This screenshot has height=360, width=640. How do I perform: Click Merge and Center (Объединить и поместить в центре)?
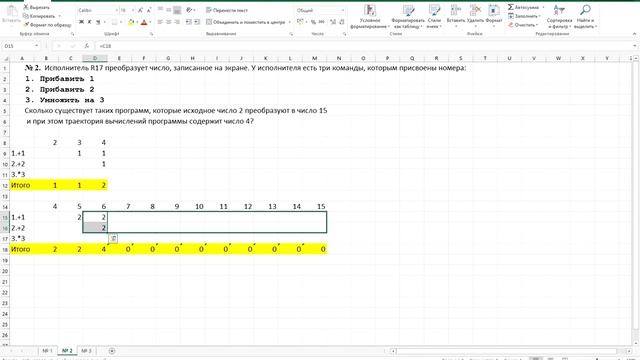246,22
